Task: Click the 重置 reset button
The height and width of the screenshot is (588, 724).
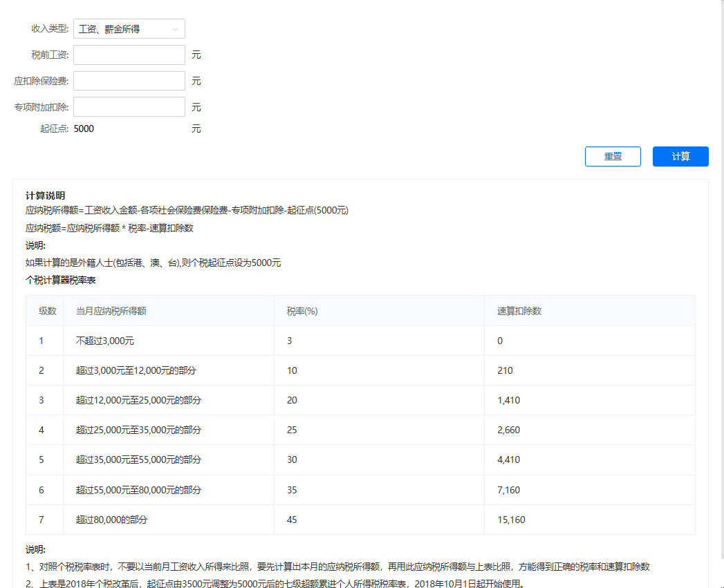Action: click(613, 156)
